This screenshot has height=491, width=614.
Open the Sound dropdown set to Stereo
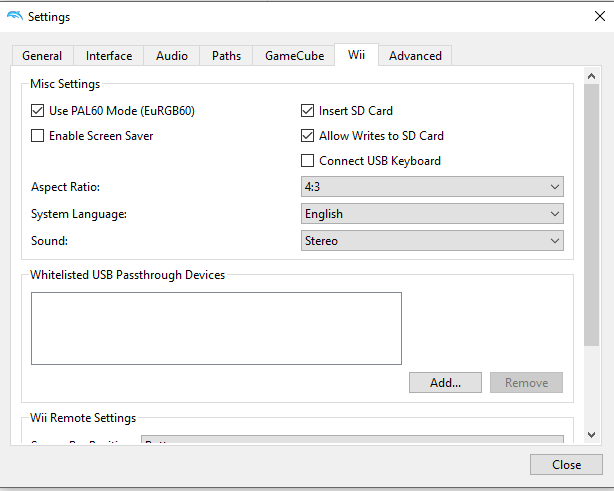coord(432,241)
